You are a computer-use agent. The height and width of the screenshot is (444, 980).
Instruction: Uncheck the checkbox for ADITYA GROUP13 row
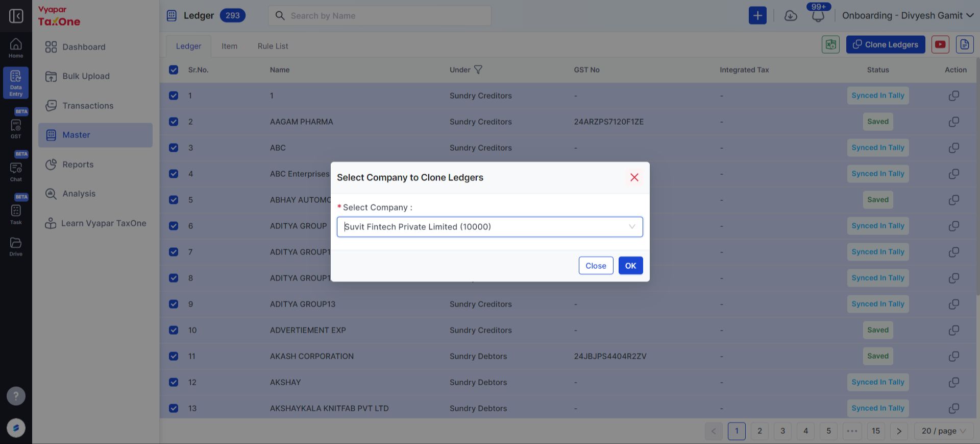click(174, 304)
